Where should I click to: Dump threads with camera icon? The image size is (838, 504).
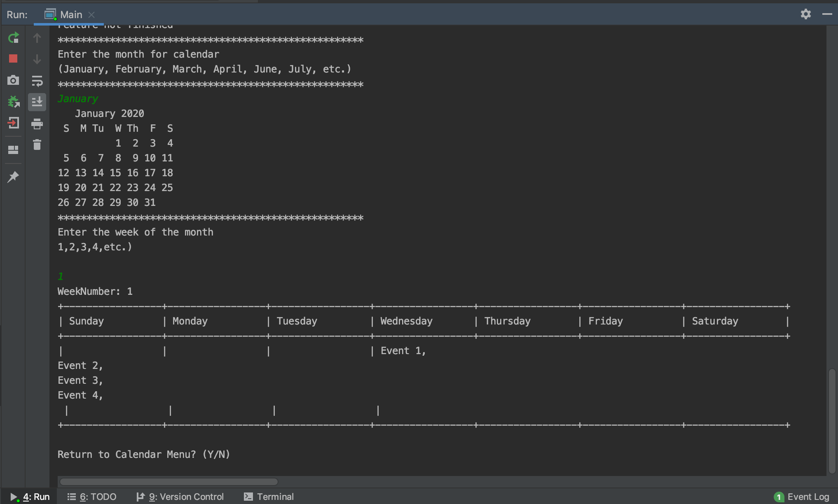[13, 80]
